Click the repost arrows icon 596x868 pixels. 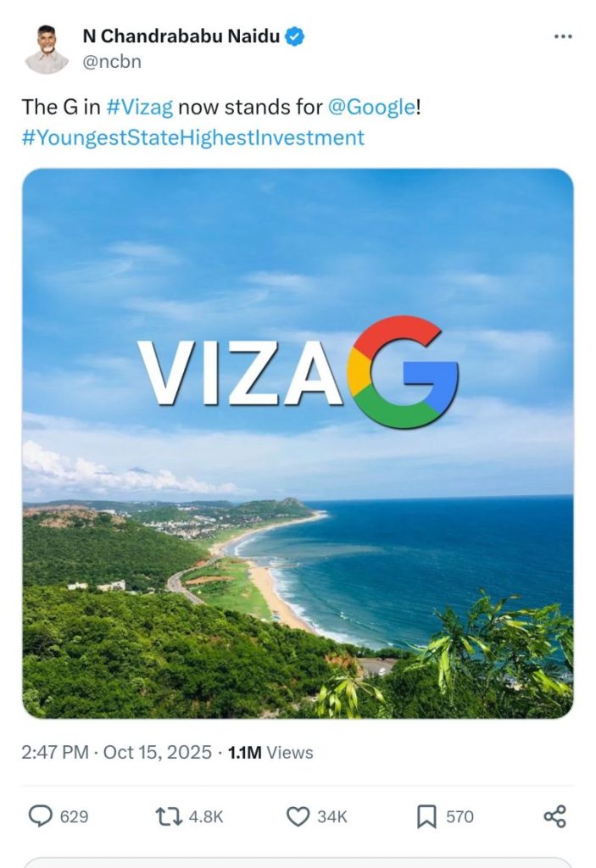[x=169, y=816]
